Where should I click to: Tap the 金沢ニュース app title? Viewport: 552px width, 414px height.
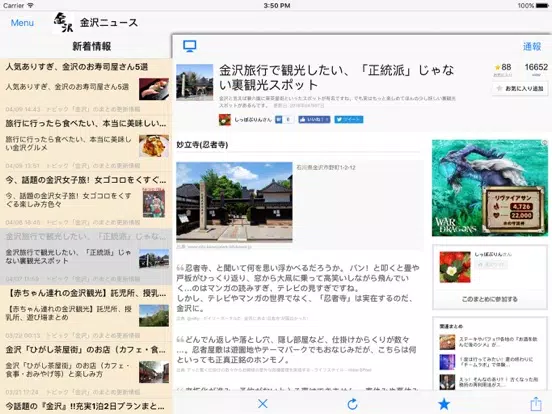109,23
